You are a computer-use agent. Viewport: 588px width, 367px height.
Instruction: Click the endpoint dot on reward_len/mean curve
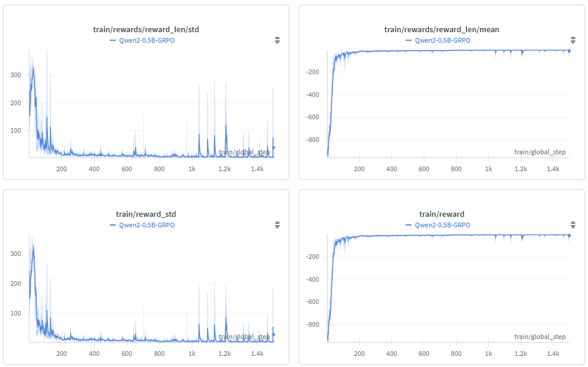click(569, 51)
